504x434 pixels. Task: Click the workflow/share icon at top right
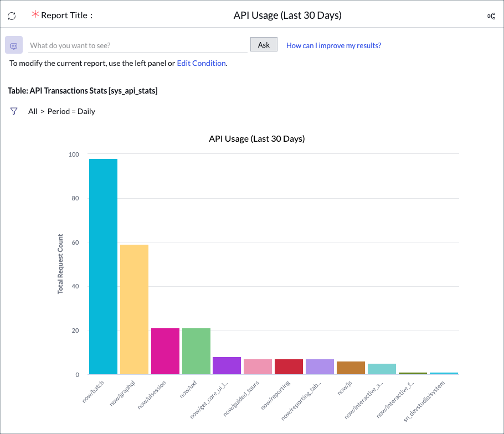click(x=491, y=16)
